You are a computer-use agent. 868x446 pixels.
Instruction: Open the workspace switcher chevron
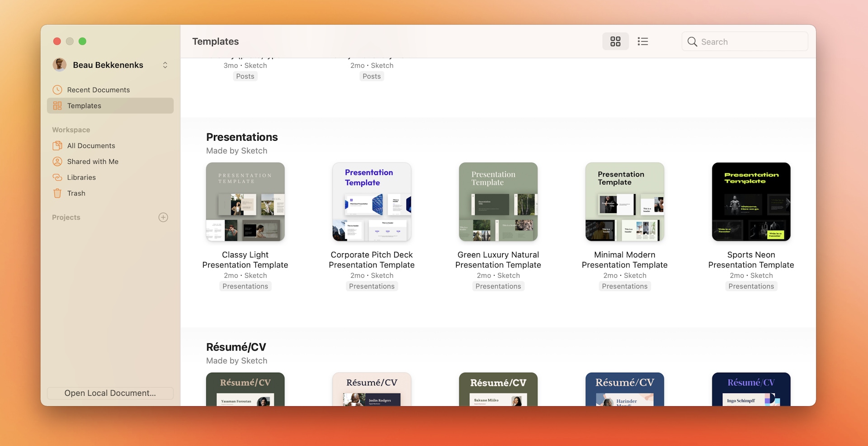165,65
